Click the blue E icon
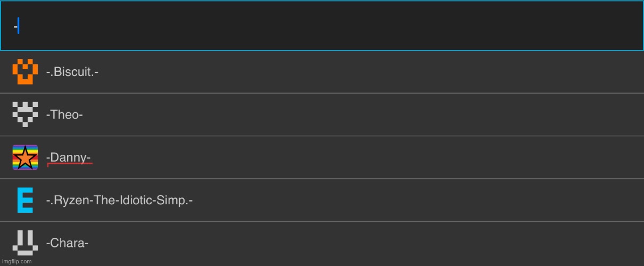The width and height of the screenshot is (644, 266). click(25, 201)
